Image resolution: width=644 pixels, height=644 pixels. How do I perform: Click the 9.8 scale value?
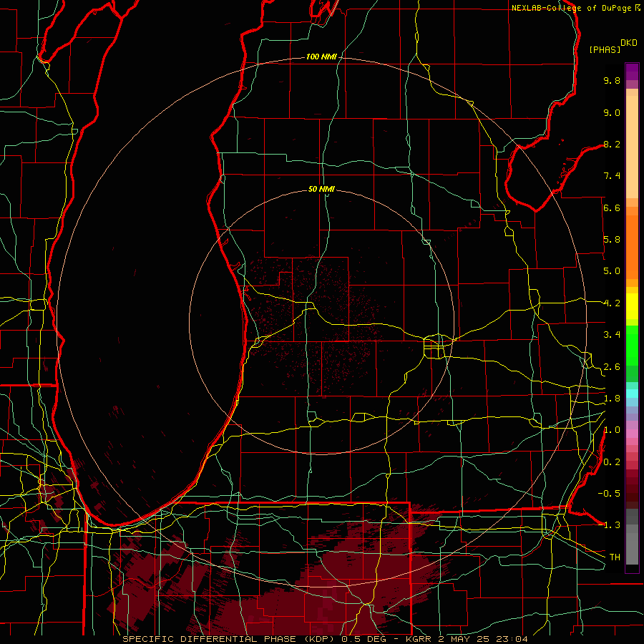[x=612, y=80]
